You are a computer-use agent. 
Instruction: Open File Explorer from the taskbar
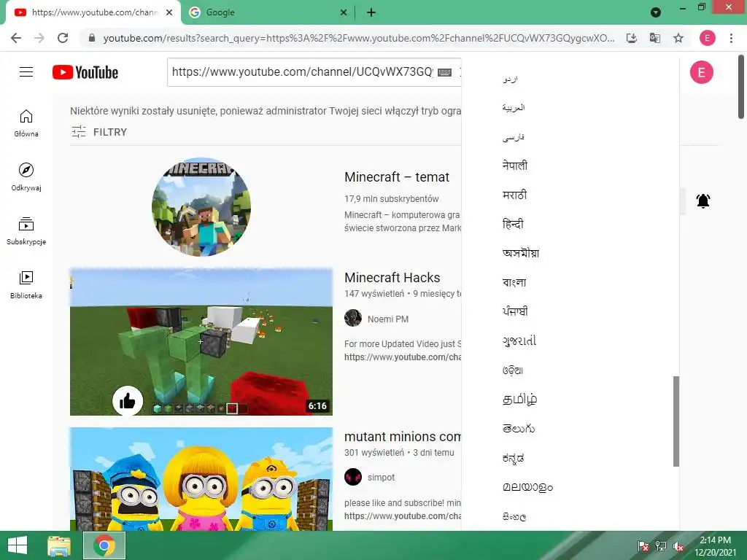tap(59, 545)
